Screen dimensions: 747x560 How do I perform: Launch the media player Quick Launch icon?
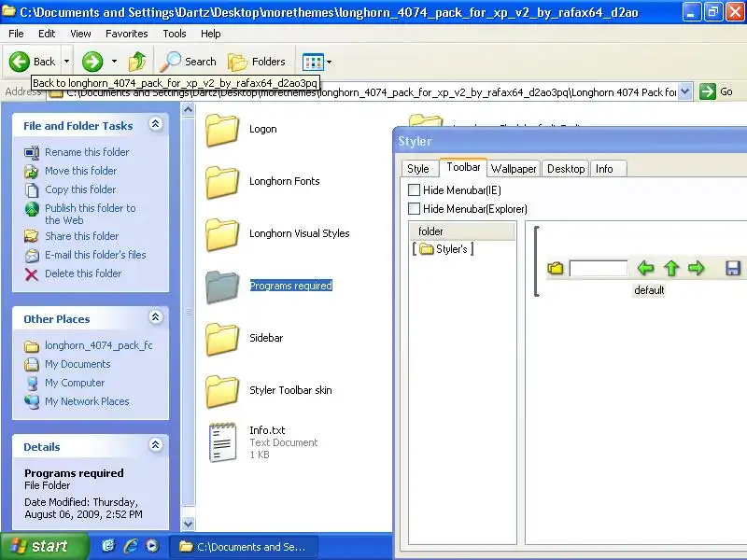coord(152,546)
